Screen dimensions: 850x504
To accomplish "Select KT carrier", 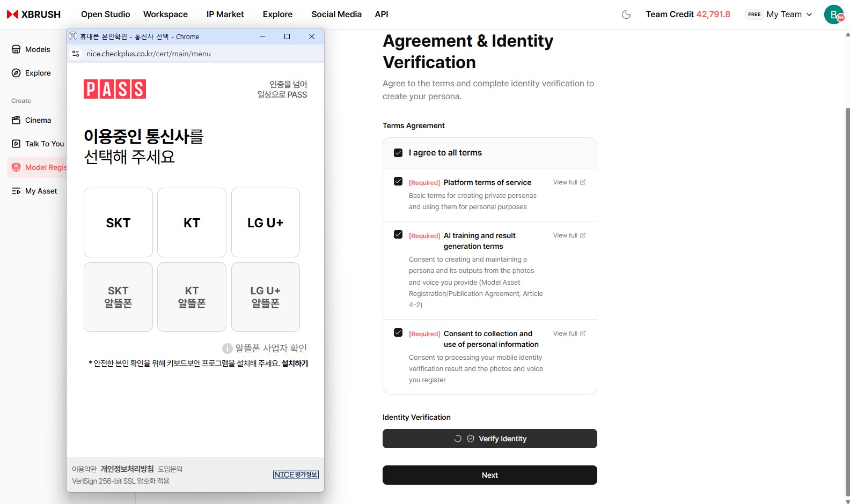I will (x=192, y=223).
